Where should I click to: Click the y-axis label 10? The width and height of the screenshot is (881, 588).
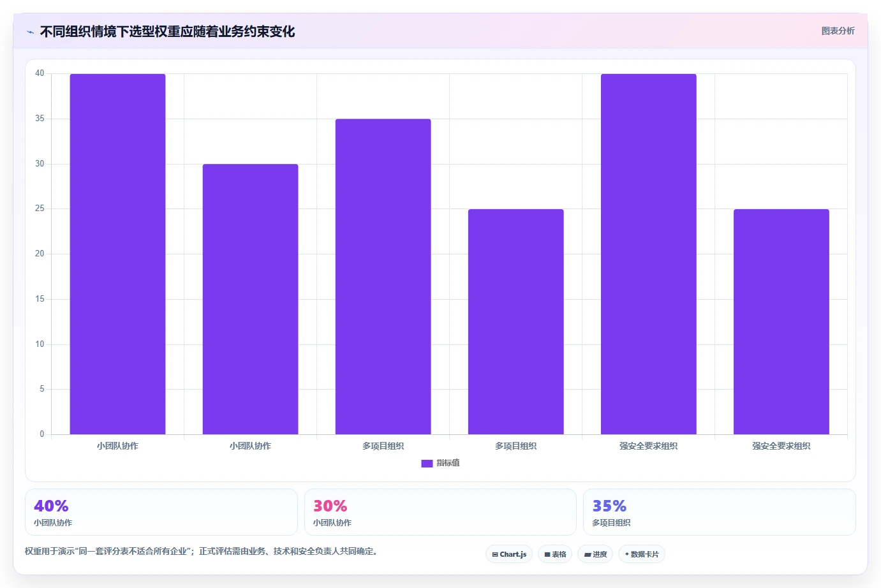point(40,344)
